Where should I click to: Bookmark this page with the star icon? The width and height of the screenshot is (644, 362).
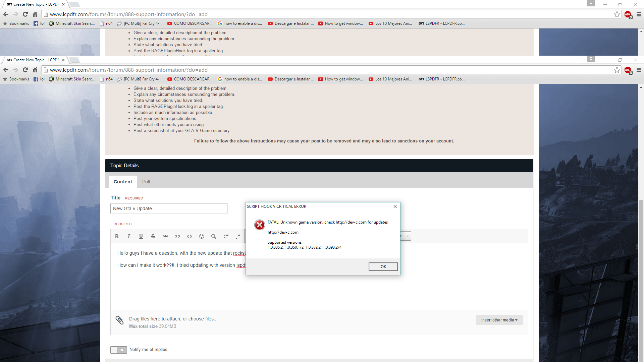[617, 70]
